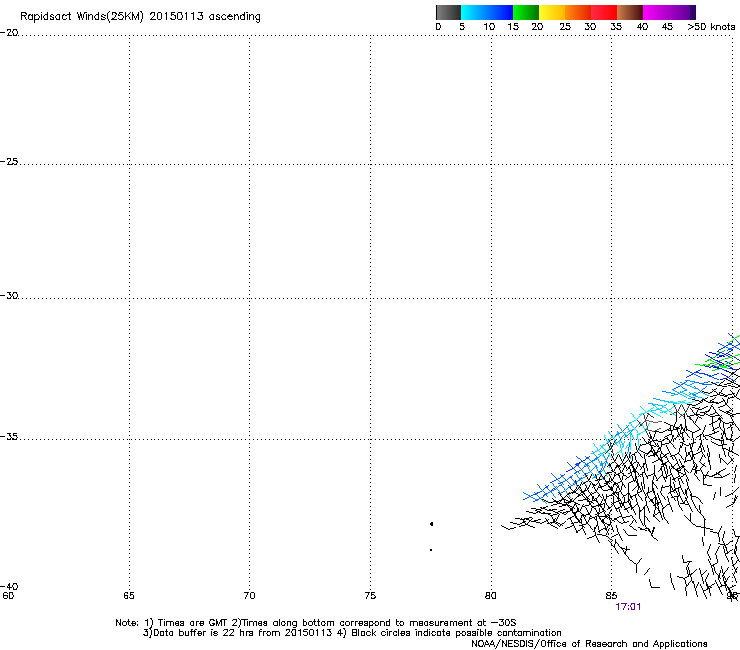This screenshot has width=740, height=650.
Task: Click the brown 35-40 knots color segment
Action: pyautogui.click(x=630, y=12)
